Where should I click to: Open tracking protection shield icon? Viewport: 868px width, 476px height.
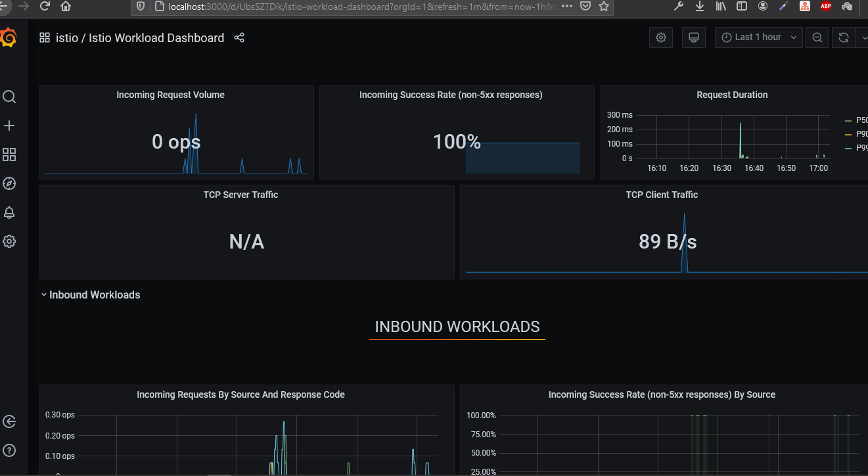(x=140, y=7)
